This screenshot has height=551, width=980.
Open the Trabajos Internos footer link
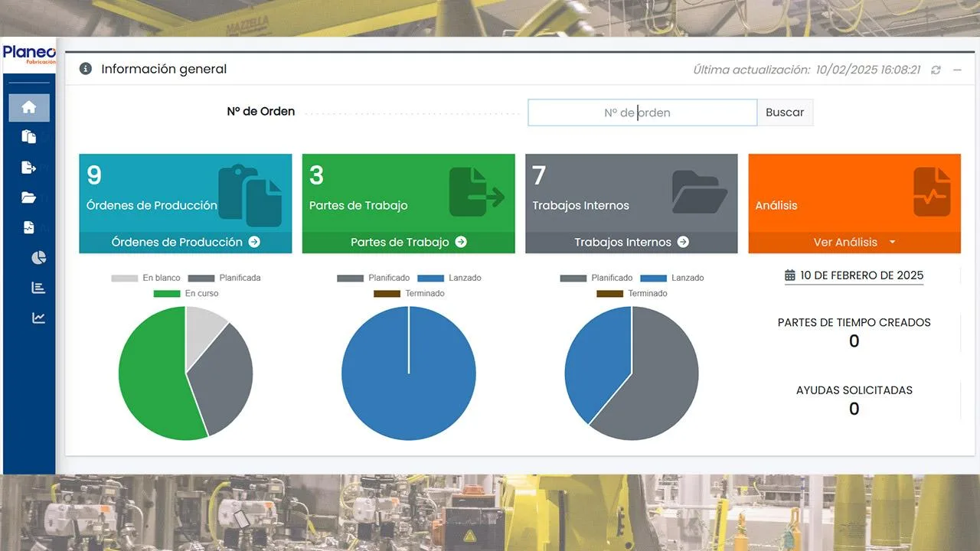[632, 242]
